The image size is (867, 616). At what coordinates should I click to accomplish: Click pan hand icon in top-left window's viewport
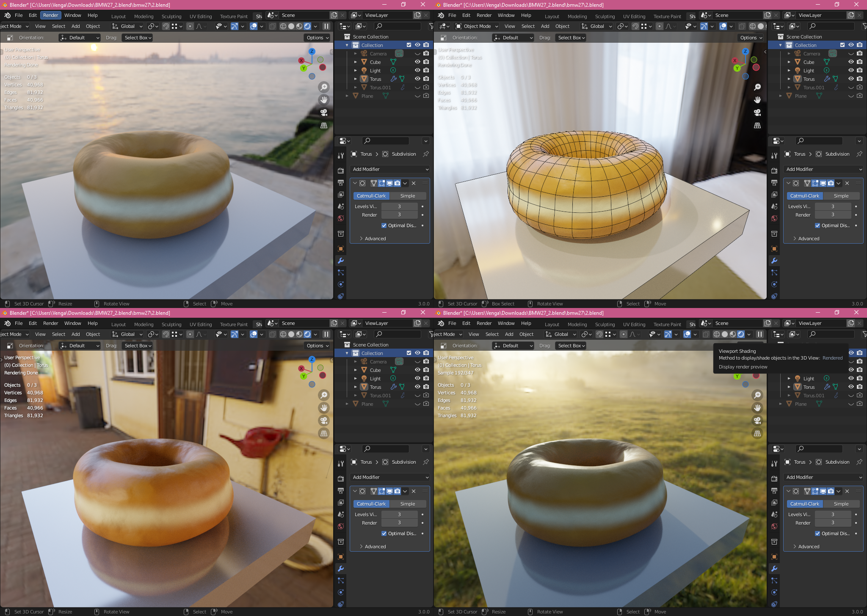324,100
